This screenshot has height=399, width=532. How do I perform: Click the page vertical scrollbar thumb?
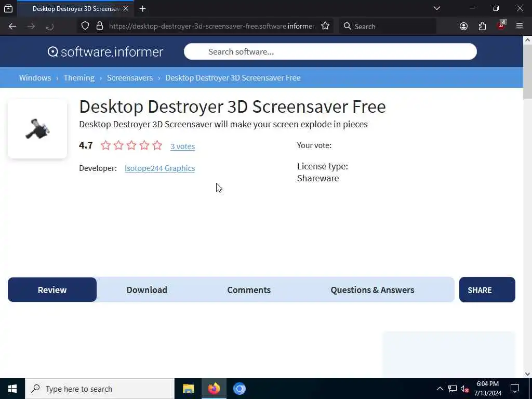(527, 72)
